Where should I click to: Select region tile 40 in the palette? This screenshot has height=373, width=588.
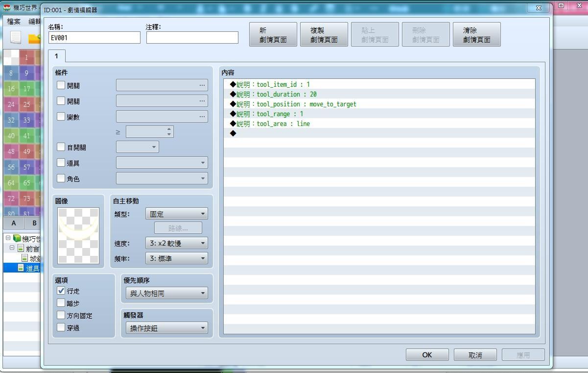point(11,136)
